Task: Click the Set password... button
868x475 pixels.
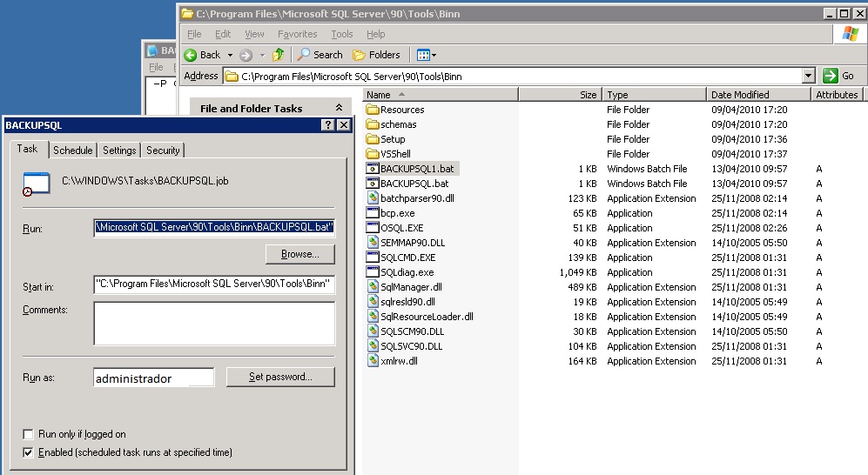Action: click(x=280, y=377)
